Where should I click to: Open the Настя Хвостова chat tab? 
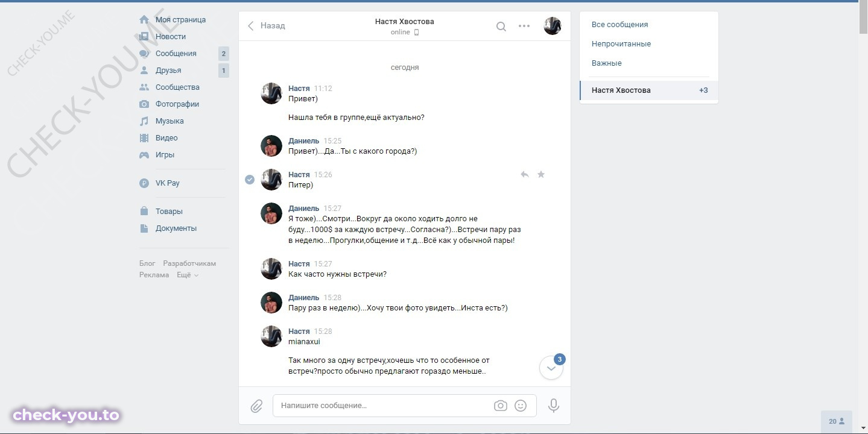click(649, 90)
